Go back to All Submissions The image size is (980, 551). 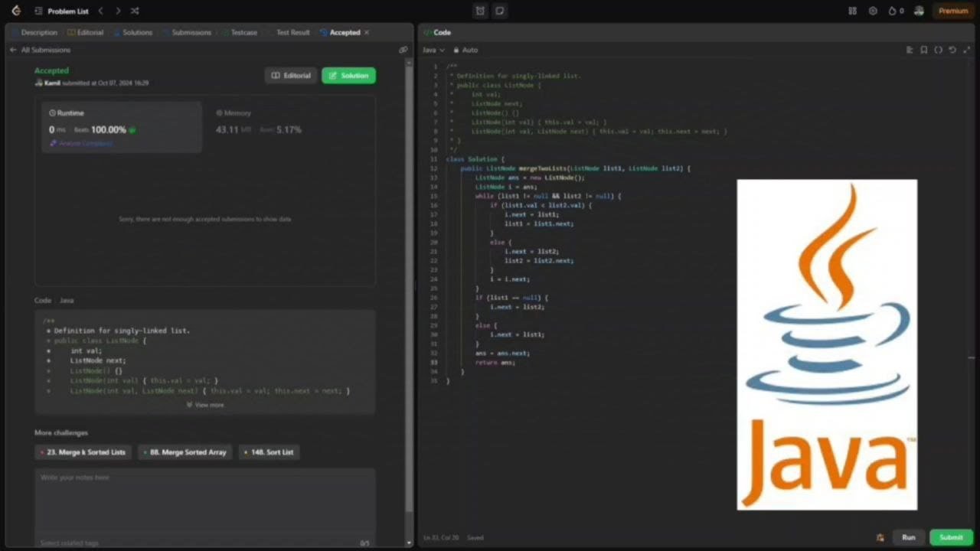click(40, 50)
